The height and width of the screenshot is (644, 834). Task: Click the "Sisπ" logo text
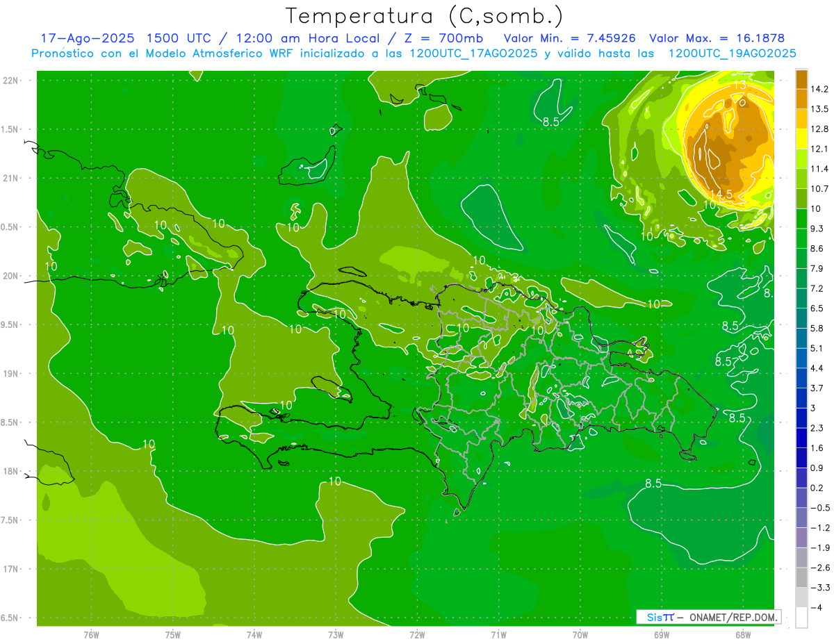click(x=660, y=617)
